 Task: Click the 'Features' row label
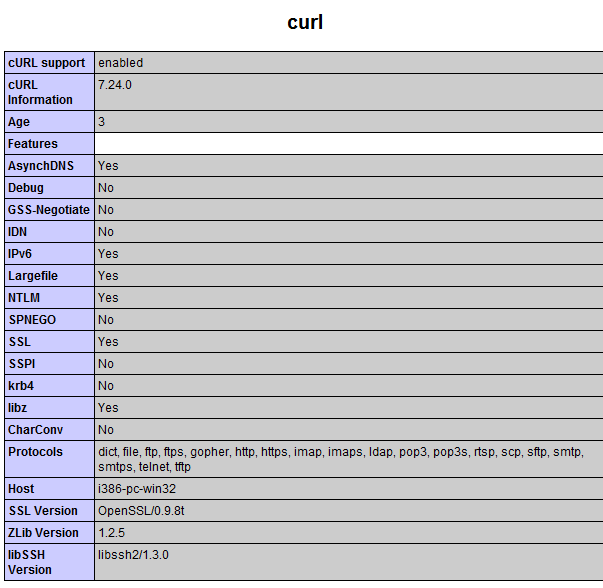click(x=33, y=144)
